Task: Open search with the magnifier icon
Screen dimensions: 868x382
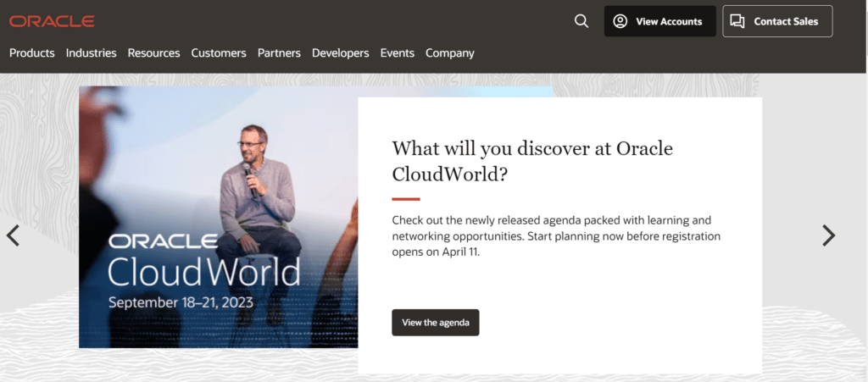Action: [x=581, y=21]
